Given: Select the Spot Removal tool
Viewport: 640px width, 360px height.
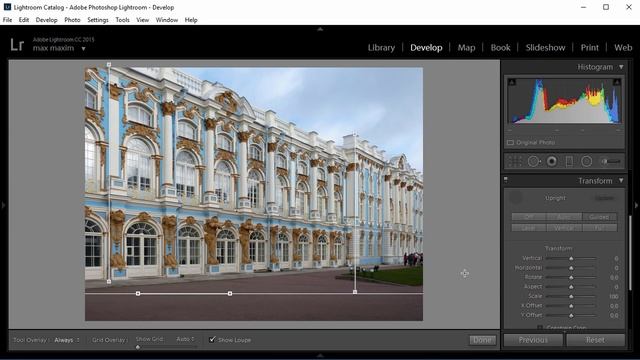Looking at the screenshot, I should click(533, 161).
